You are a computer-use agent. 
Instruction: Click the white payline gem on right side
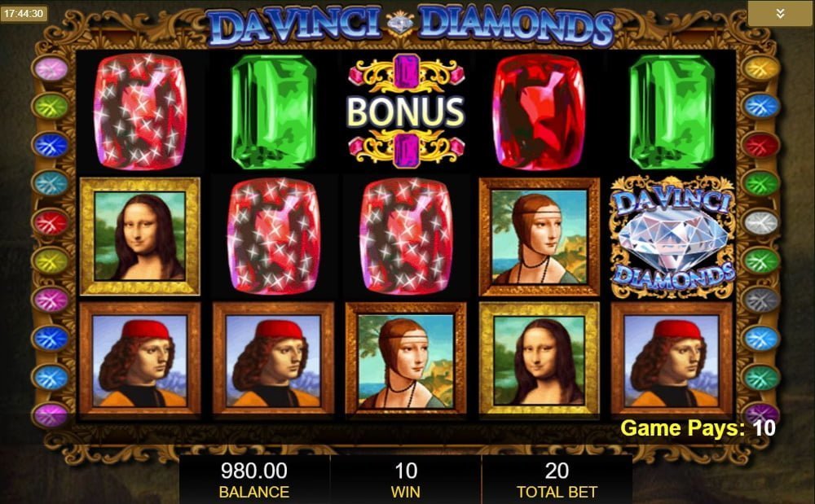(x=760, y=222)
